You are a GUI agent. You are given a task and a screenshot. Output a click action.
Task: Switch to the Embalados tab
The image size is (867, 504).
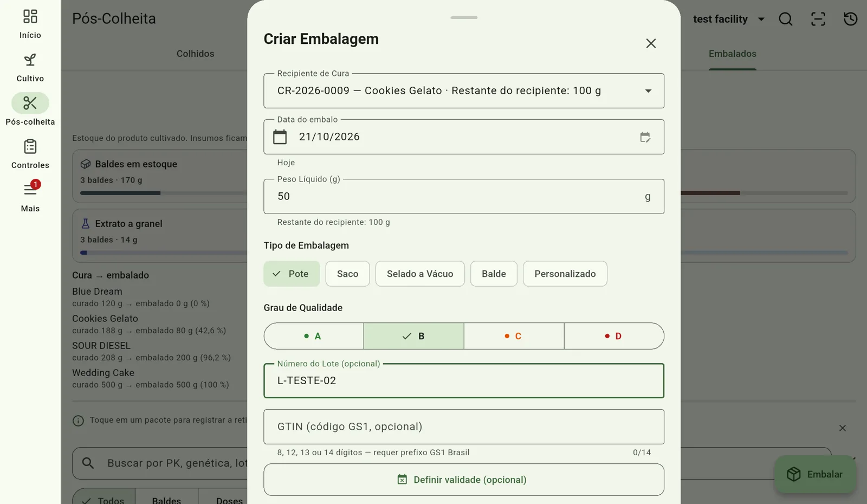(733, 54)
